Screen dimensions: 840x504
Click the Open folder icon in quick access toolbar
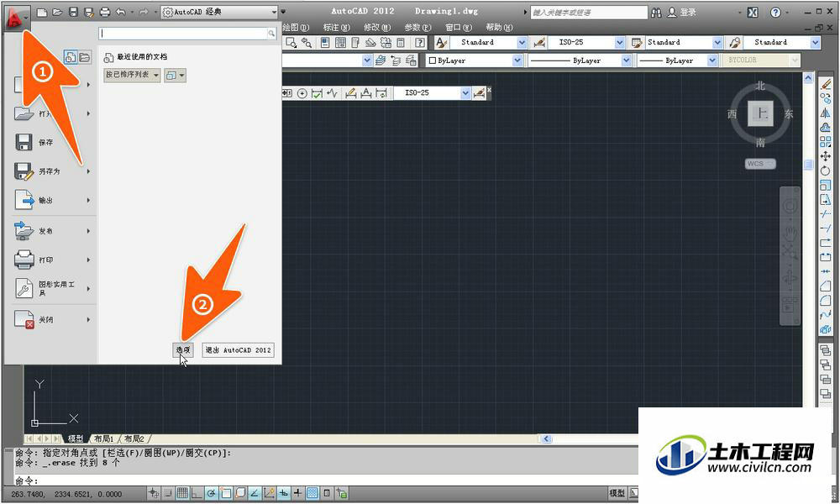pyautogui.click(x=57, y=12)
